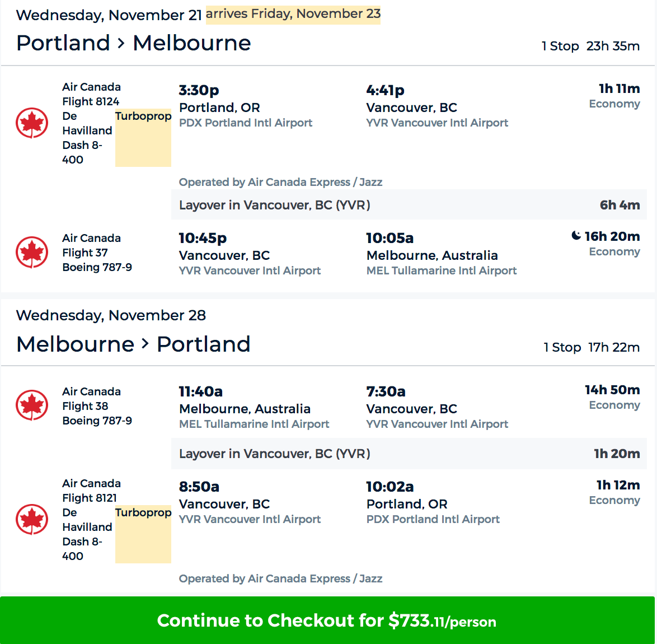Image resolution: width=657 pixels, height=644 pixels.
Task: Click Turboprop label on Flight 8124
Action: click(143, 116)
